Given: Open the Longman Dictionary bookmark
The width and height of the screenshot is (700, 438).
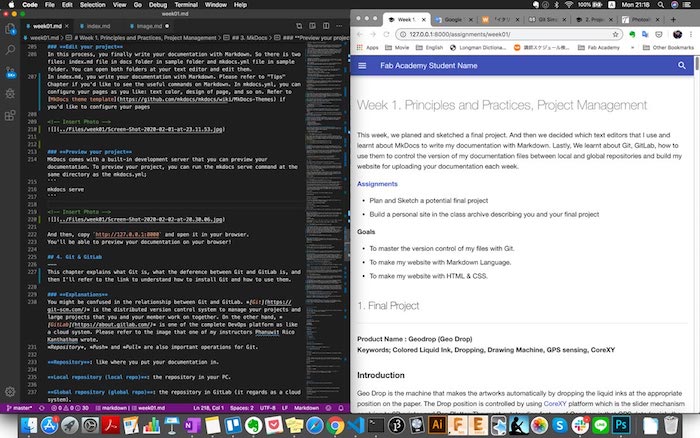Looking at the screenshot, I should 478,47.
